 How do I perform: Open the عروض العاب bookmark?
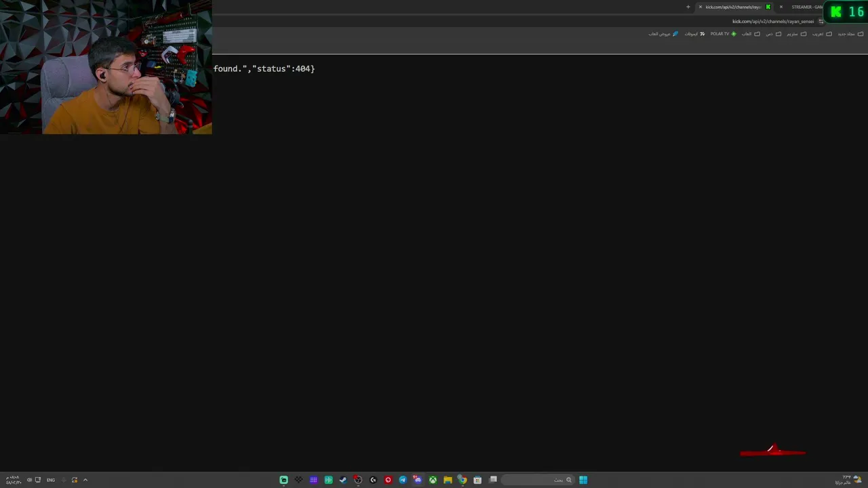(663, 34)
